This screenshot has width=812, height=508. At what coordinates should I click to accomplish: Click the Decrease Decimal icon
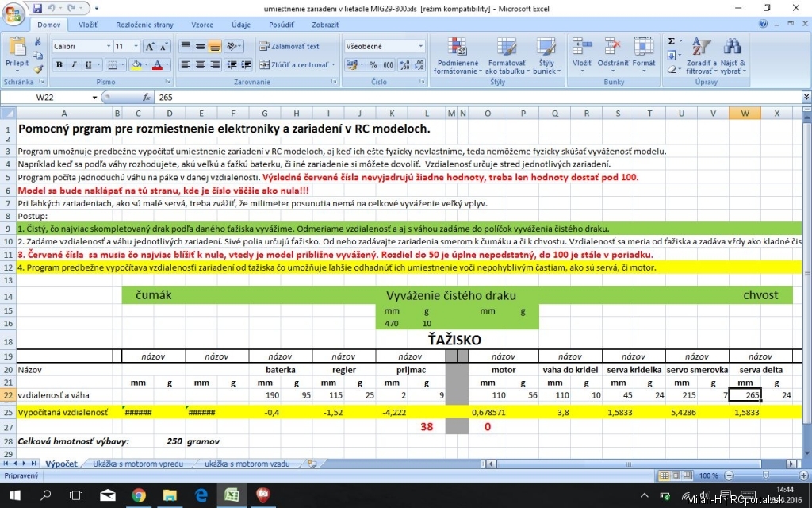(x=419, y=65)
